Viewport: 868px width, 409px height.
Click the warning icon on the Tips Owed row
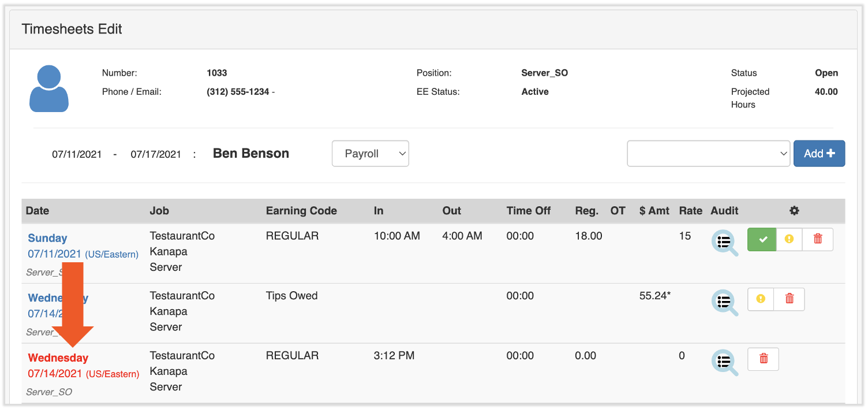pos(760,299)
